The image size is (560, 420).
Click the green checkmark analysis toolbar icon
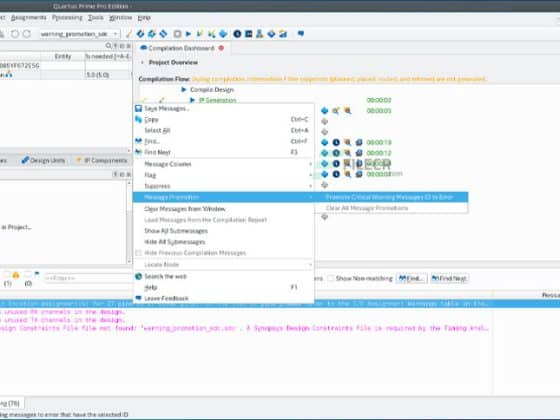200,34
